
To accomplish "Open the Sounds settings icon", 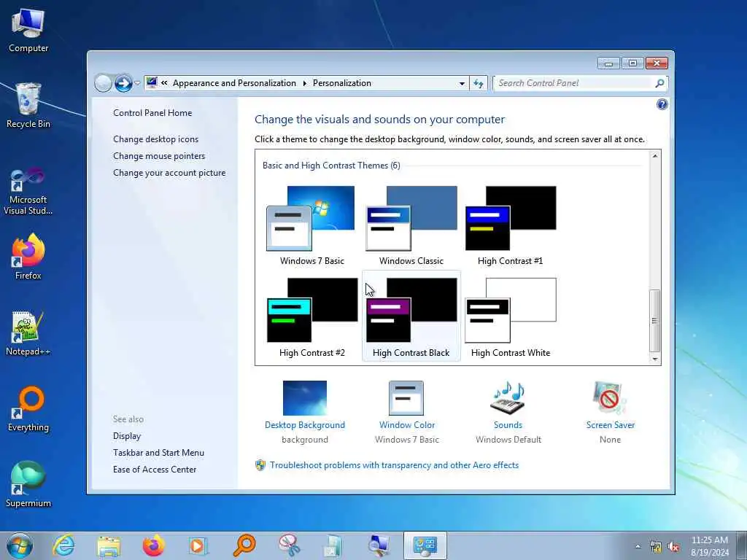I will pos(508,398).
